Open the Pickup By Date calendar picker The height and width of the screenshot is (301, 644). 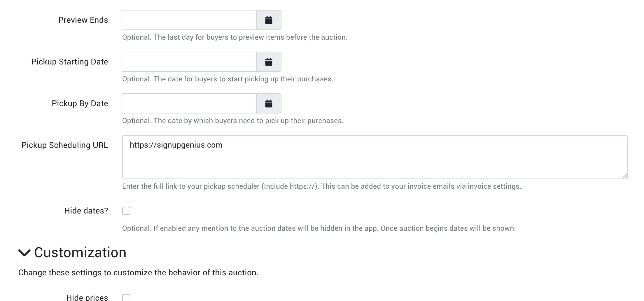[x=269, y=104]
